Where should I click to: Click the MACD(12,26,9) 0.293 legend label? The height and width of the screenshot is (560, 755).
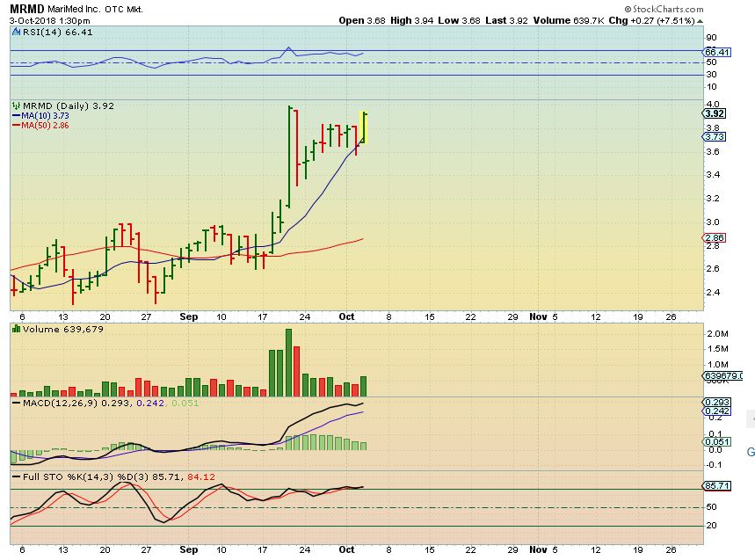[x=76, y=403]
